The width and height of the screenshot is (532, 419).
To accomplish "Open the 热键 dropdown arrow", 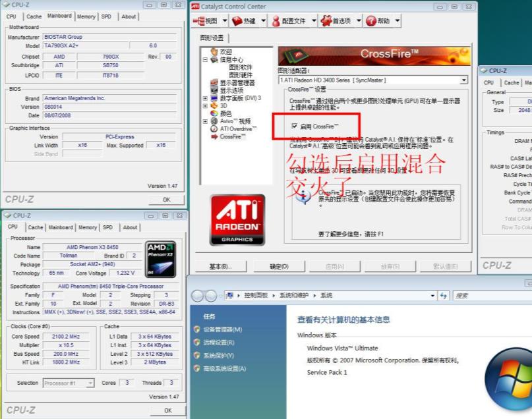I will [x=263, y=20].
